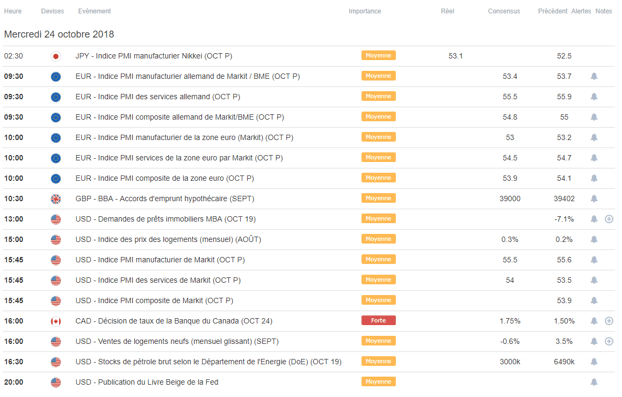
Task: Click the red Forte importance badge
Action: 378,320
